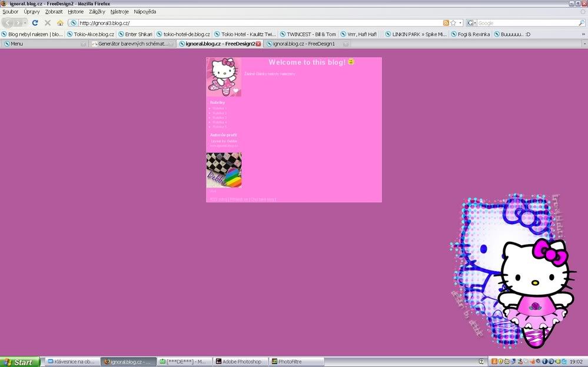The image size is (588, 367).
Task: Click the browser Back arrow button
Action: point(8,23)
